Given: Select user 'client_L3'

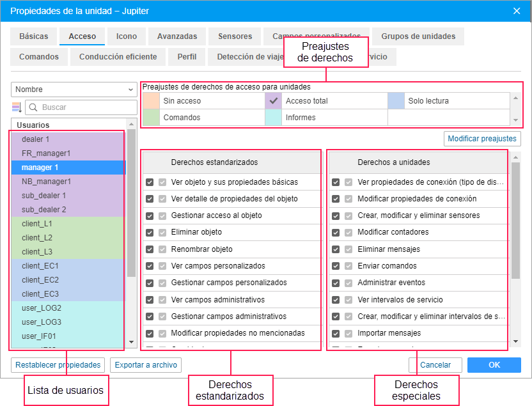Looking at the screenshot, I should [68, 252].
